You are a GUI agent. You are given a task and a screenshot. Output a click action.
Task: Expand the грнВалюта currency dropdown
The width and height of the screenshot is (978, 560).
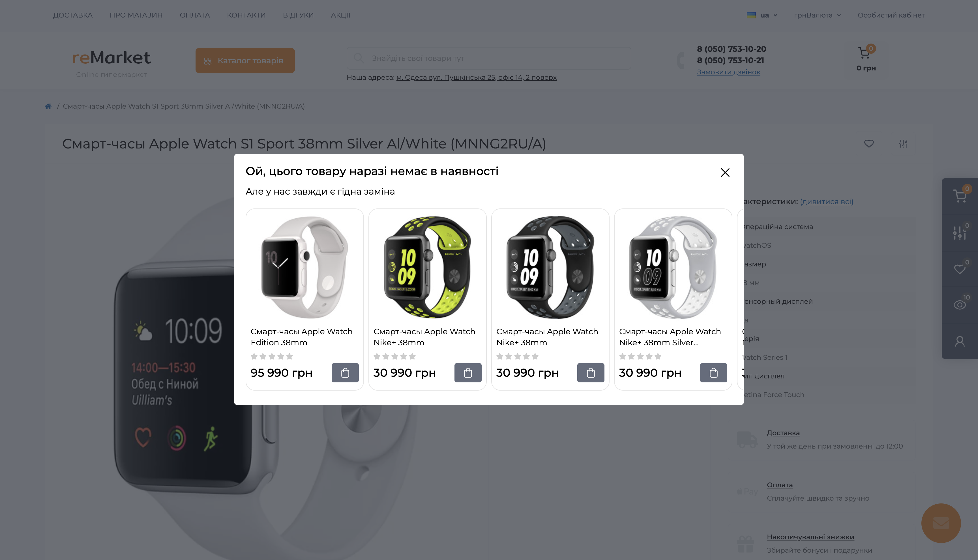click(817, 15)
